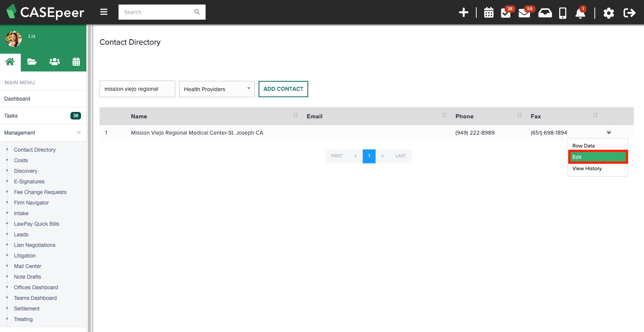Open Mail Center link
Viewport: 644px width, 332px height.
point(28,266)
